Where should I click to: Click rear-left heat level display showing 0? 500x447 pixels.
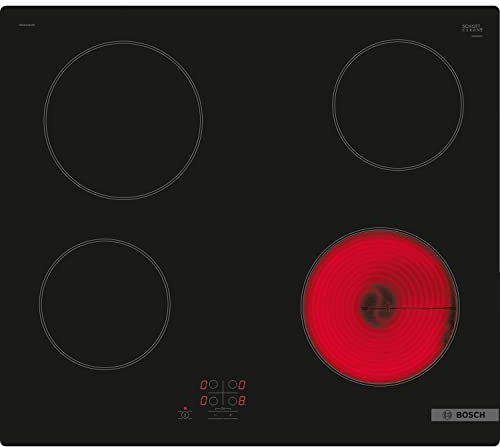pyautogui.click(x=203, y=385)
